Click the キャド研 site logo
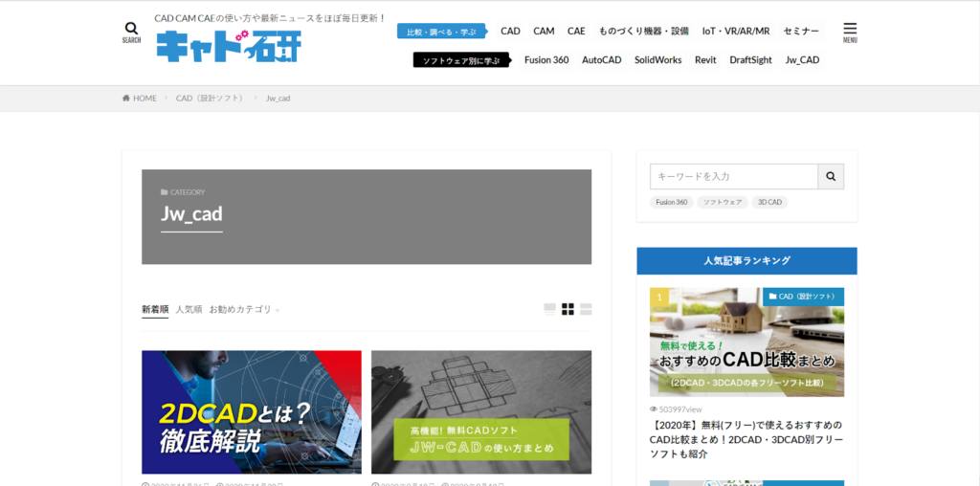Screen dimensions: 980x486 [x=229, y=46]
